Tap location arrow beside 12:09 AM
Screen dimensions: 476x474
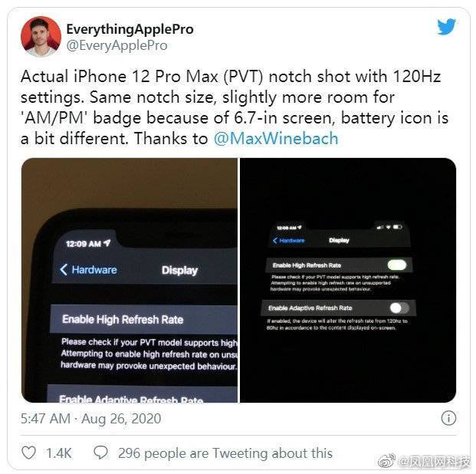pyautogui.click(x=107, y=243)
